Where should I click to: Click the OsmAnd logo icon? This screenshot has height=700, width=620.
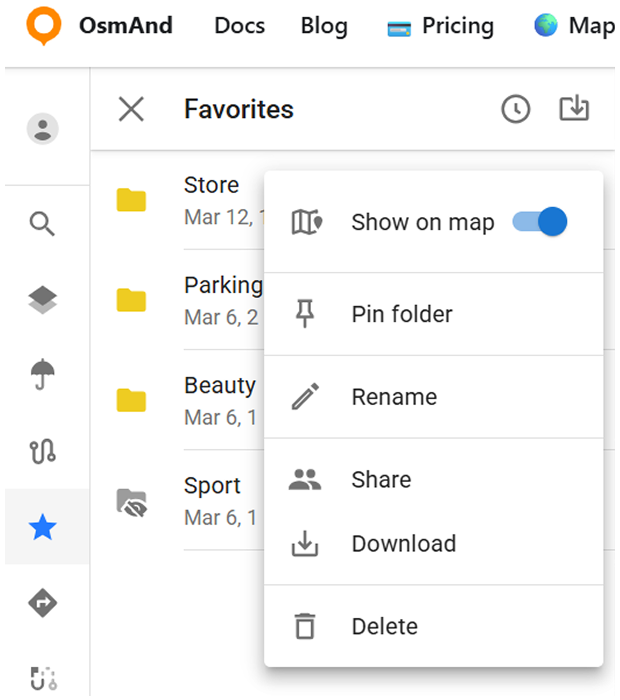(43, 26)
